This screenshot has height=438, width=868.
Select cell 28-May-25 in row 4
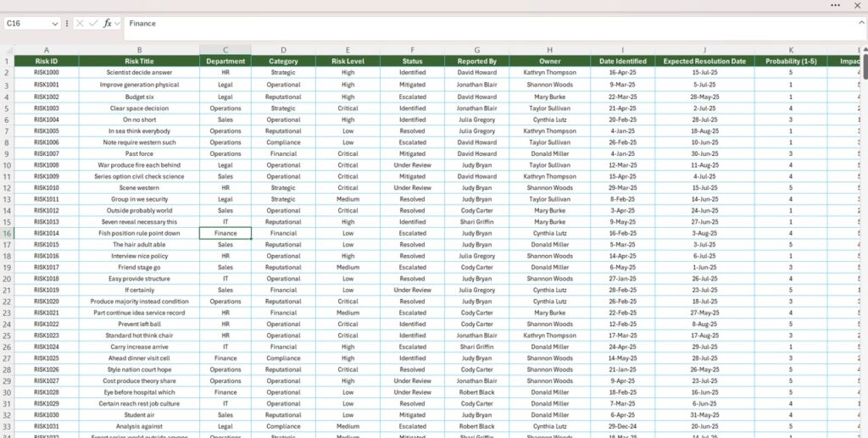click(704, 97)
